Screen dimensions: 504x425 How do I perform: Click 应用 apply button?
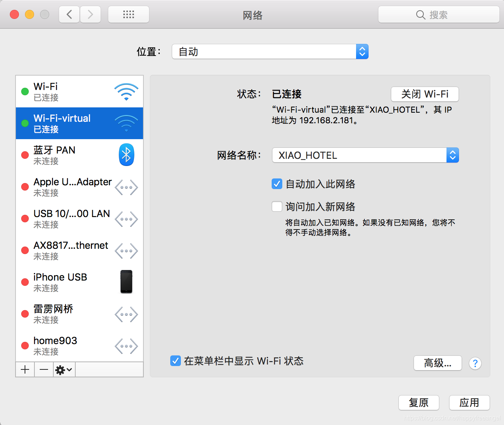click(470, 403)
